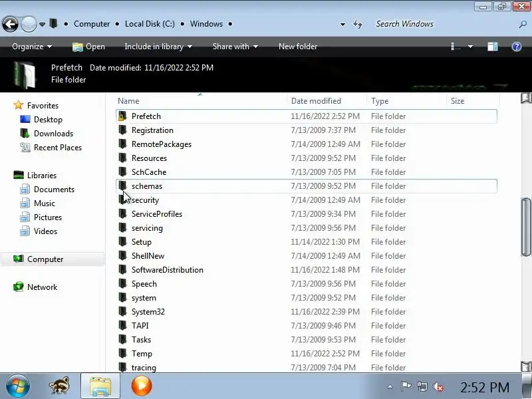
Task: Select Network in the navigation pane
Action: pyautogui.click(x=42, y=287)
